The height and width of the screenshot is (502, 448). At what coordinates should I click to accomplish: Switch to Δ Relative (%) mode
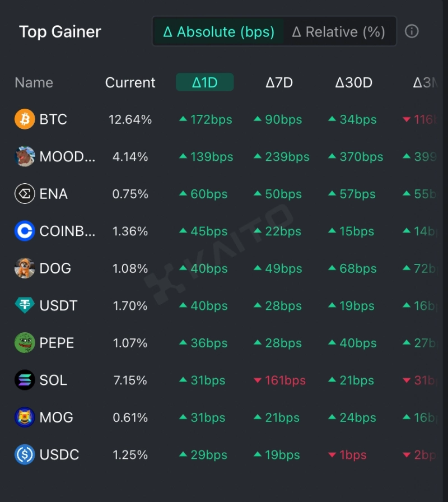point(339,32)
